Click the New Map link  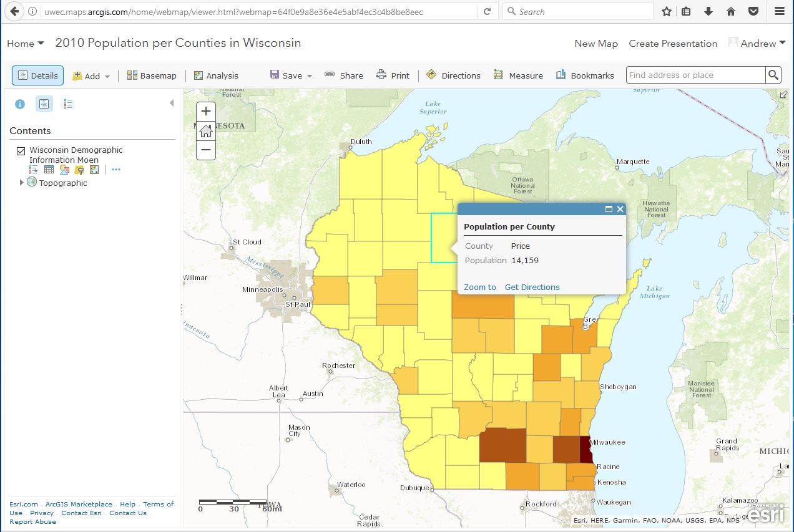click(596, 44)
